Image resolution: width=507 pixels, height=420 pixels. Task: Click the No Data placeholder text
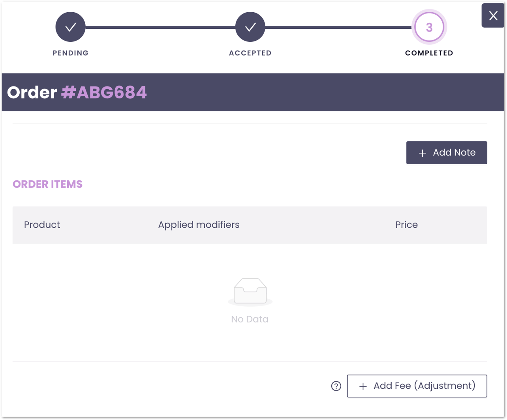click(250, 319)
